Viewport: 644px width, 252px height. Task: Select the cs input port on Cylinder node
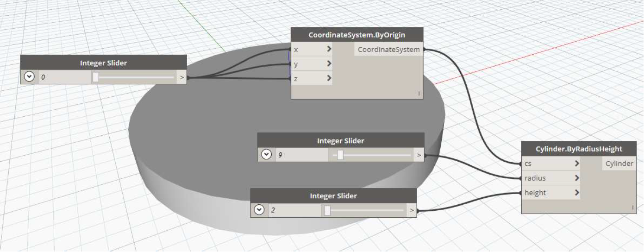(528, 164)
